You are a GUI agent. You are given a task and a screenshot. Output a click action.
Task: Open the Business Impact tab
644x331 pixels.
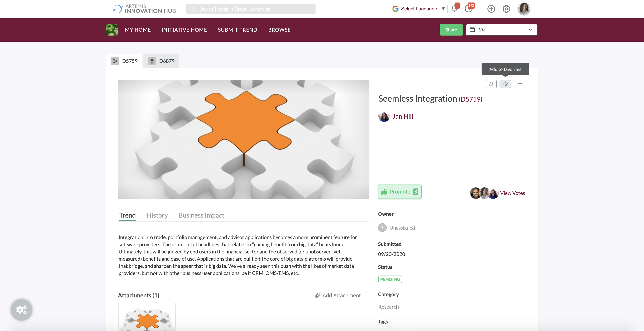point(201,215)
